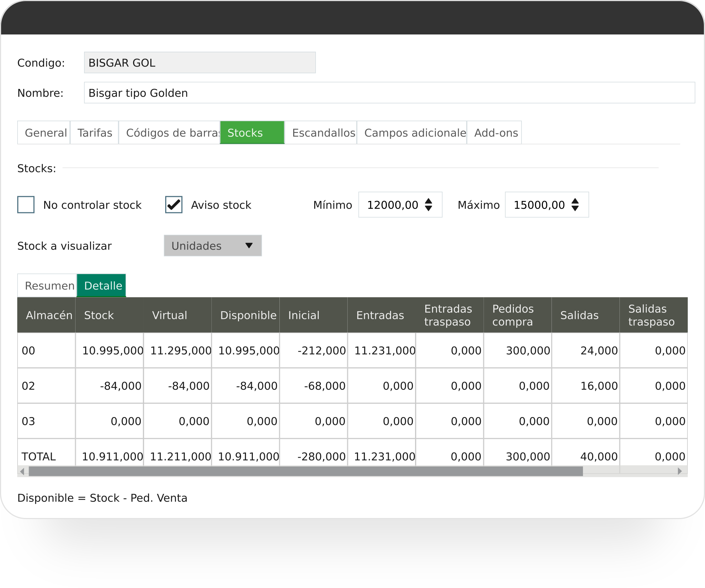The height and width of the screenshot is (588, 705).
Task: Click the Salidas traspaso column header
Action: pyautogui.click(x=653, y=315)
